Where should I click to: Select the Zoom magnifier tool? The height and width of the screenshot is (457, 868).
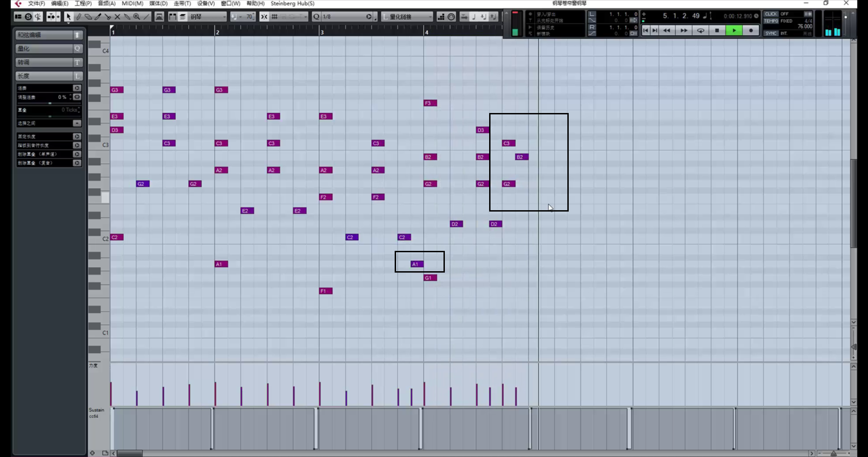click(x=137, y=17)
